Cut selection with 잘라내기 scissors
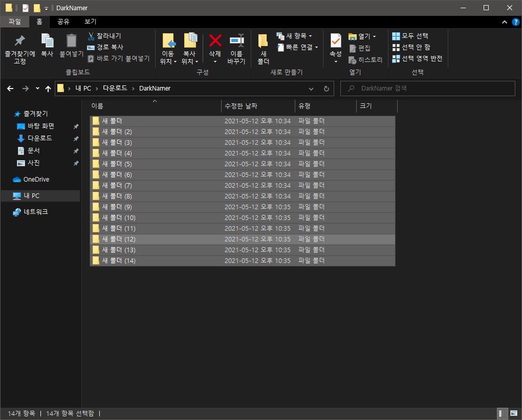Viewport: 522px width, 420px height. click(x=104, y=36)
